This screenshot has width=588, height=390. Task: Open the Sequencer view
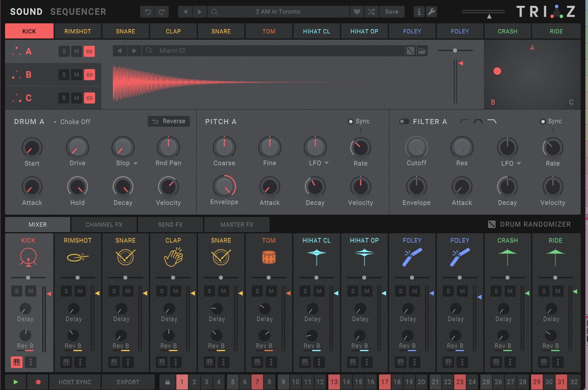point(78,12)
